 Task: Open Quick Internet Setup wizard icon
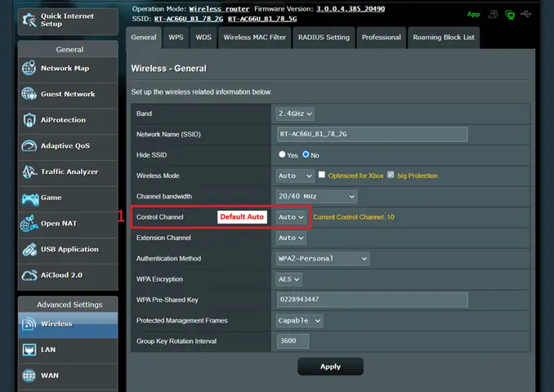pos(29,20)
